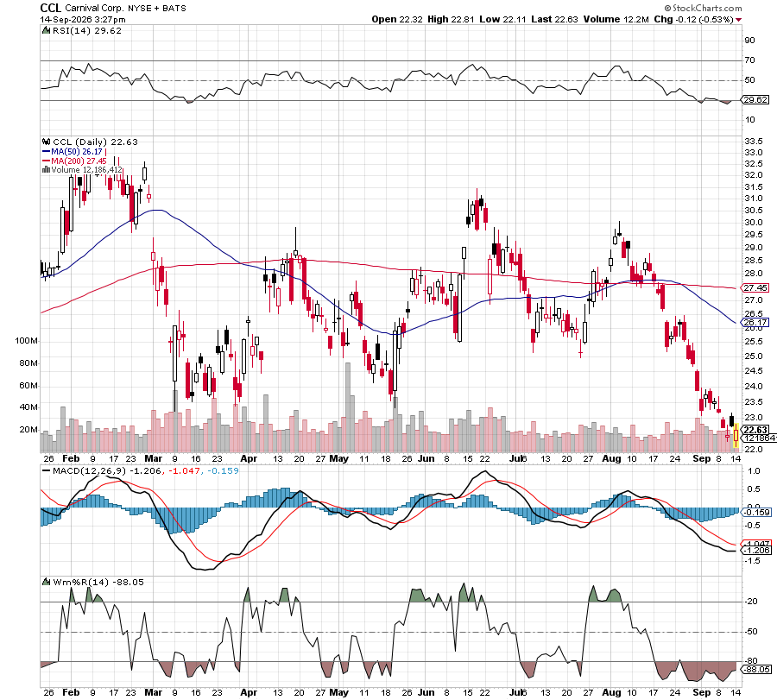
Task: Click the 33.5 price axis label
Action: (x=753, y=142)
